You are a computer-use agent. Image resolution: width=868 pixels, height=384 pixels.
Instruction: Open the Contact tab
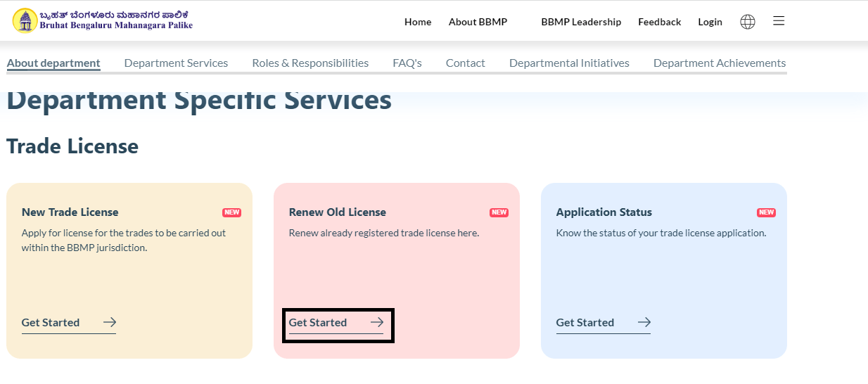tap(466, 63)
